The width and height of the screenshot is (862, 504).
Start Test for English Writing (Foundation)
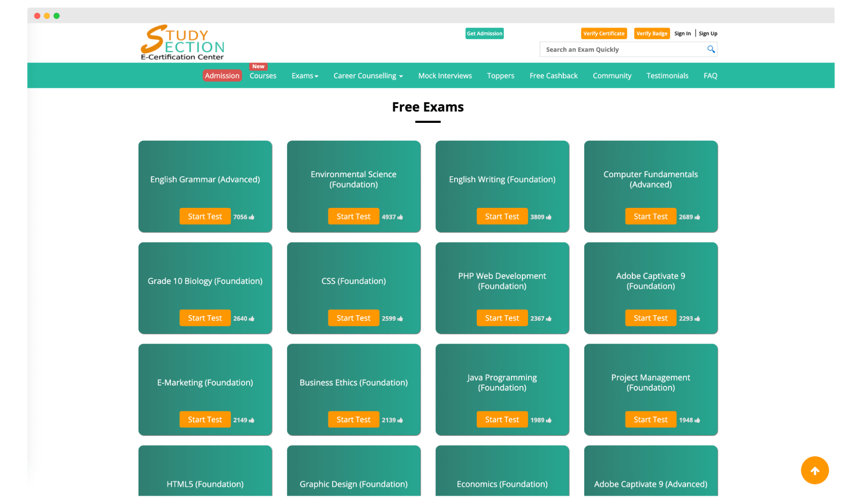502,216
